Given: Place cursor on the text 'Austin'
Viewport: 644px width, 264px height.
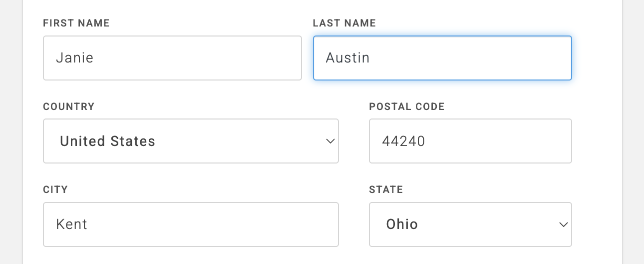Looking at the screenshot, I should (x=347, y=58).
